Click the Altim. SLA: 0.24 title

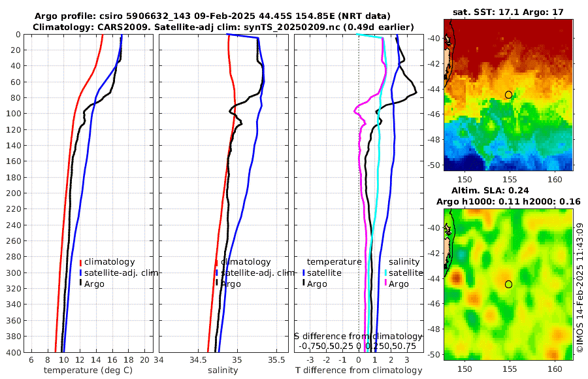490,190
